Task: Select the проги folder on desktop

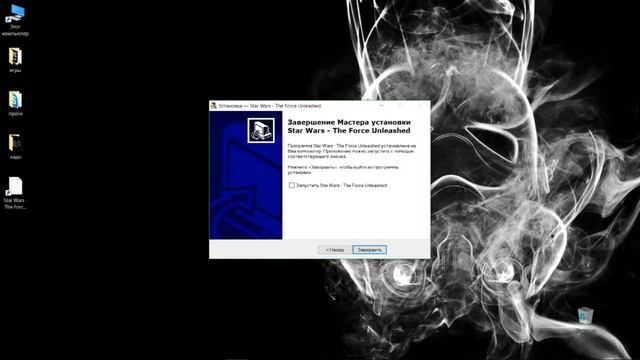Action: pos(15,104)
